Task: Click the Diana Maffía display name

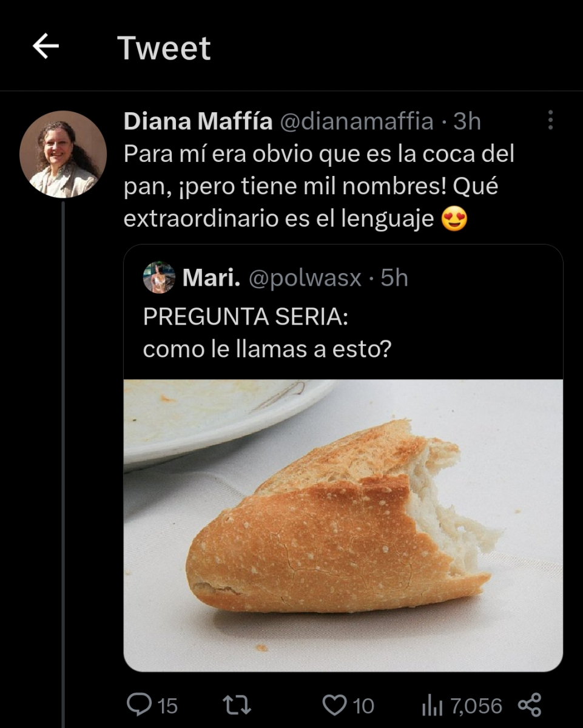Action: point(198,122)
